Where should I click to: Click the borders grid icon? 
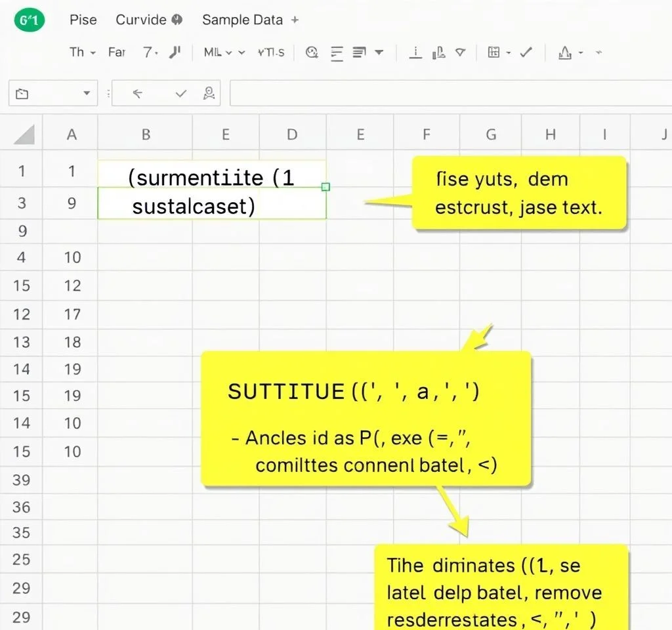coord(494,52)
